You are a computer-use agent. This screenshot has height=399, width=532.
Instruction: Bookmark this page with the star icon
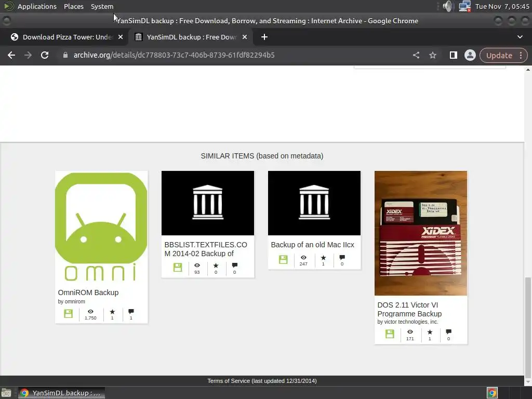pyautogui.click(x=433, y=55)
